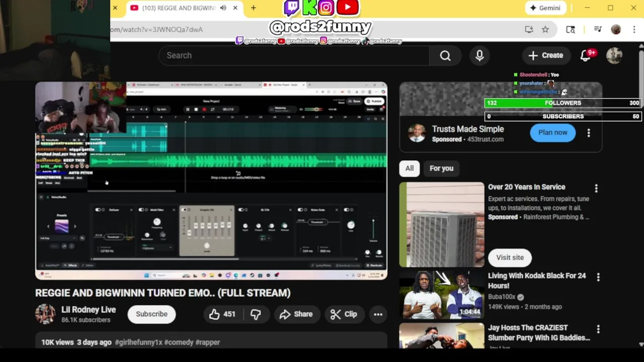Open the #girlhefunny1x hashtag
The width and height of the screenshot is (644, 362).
point(138,342)
